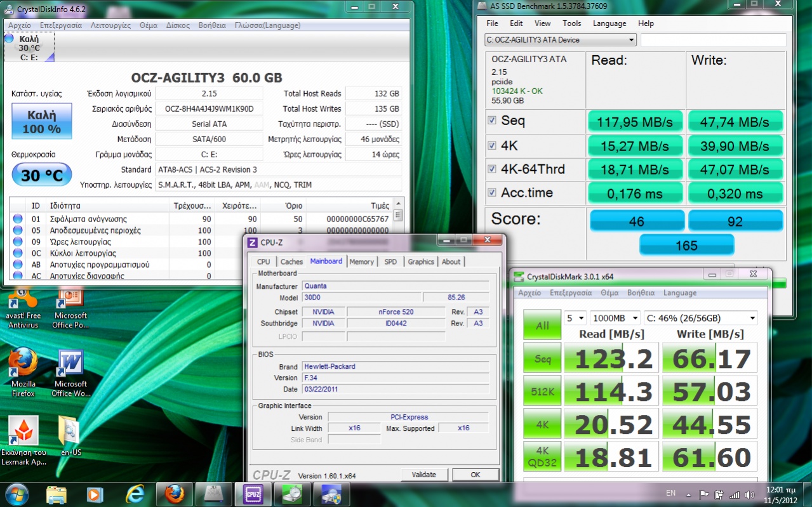Click the 117,95 MB/s Seq read result
The height and width of the screenshot is (507, 812).
(x=636, y=121)
